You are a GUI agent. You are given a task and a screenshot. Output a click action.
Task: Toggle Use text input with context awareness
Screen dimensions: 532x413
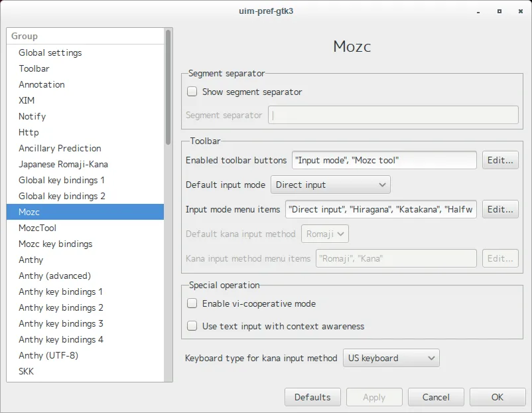tap(192, 326)
